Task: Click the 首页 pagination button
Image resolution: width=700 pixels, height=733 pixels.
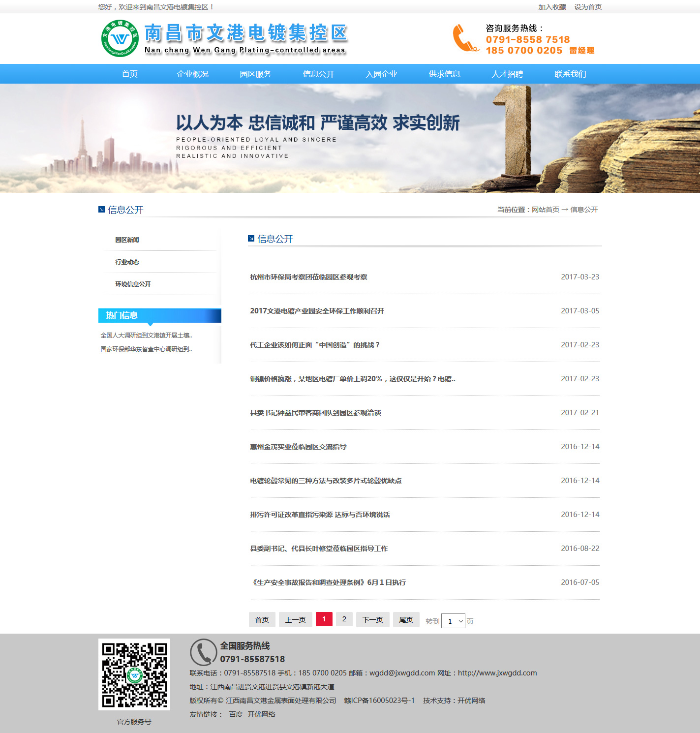Action: (x=262, y=620)
